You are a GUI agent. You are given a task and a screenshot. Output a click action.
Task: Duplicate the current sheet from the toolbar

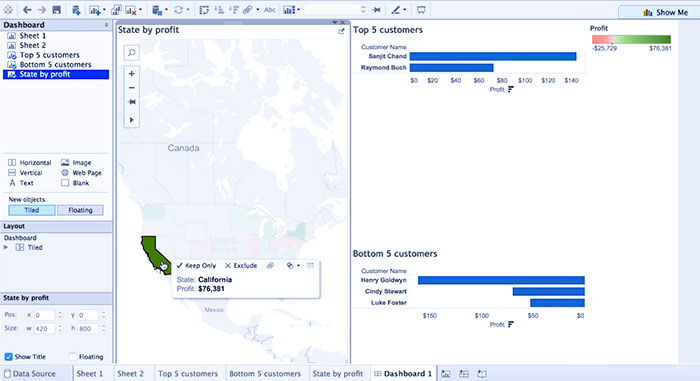click(x=116, y=9)
